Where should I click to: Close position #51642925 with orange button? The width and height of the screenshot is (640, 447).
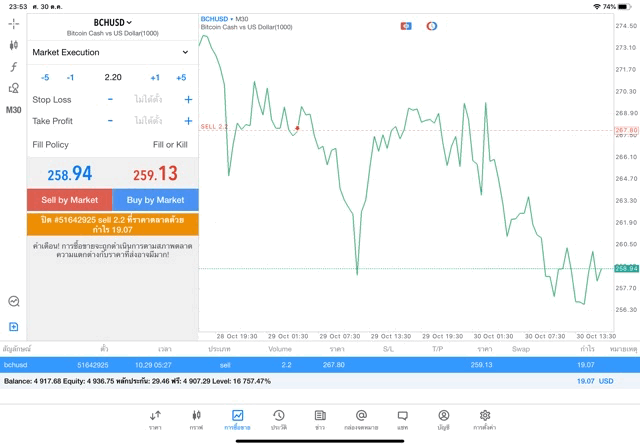(113, 224)
